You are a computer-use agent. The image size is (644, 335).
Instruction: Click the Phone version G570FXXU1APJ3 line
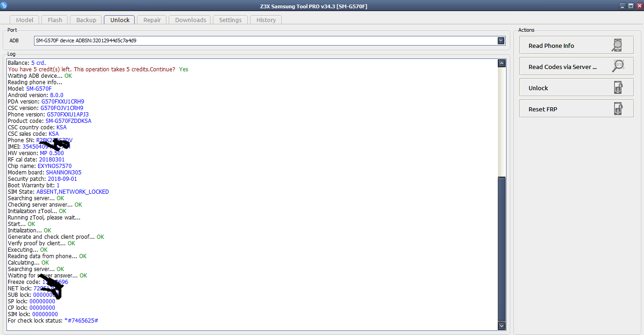(x=48, y=115)
